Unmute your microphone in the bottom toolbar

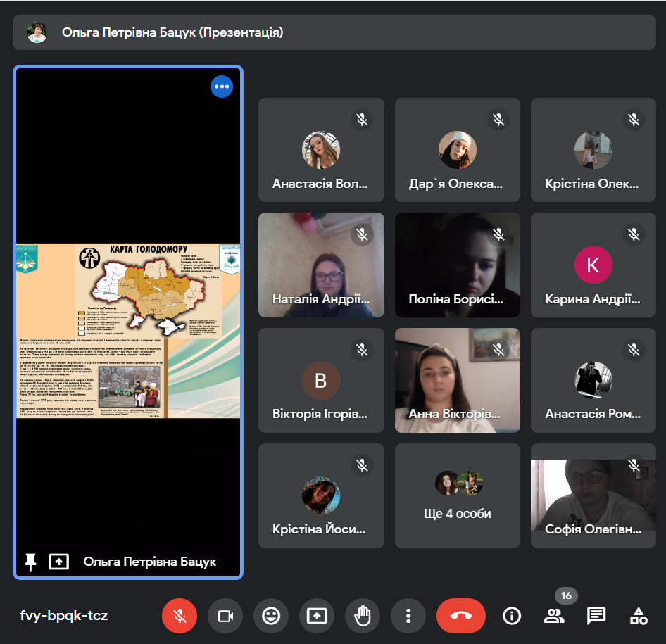coord(180,616)
